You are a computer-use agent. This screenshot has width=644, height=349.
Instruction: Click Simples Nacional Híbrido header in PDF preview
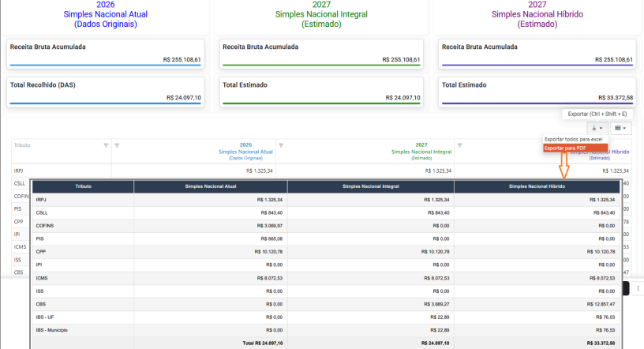[x=537, y=186]
